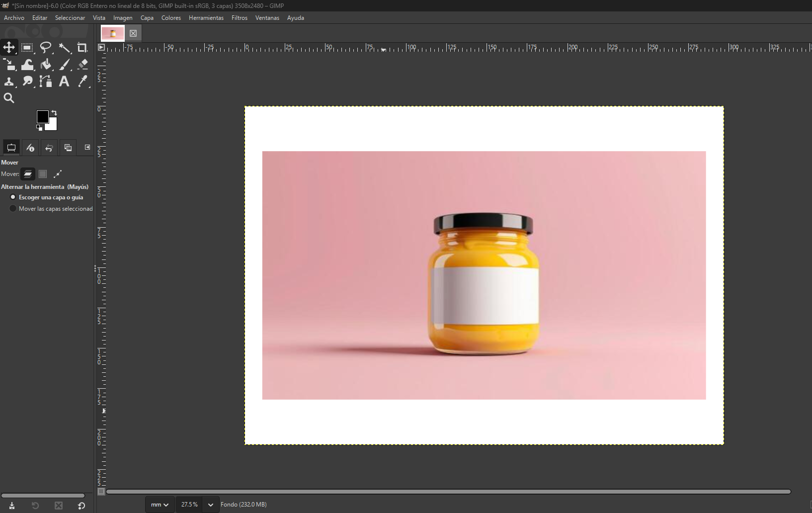812x513 pixels.
Task: Select the Clone stamp tool
Action: point(9,82)
